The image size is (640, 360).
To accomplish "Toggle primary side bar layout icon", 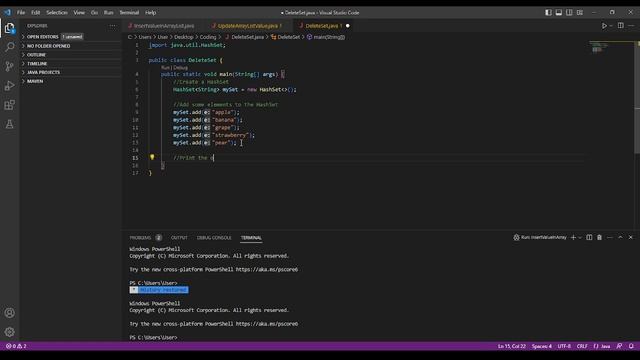I will [x=548, y=13].
